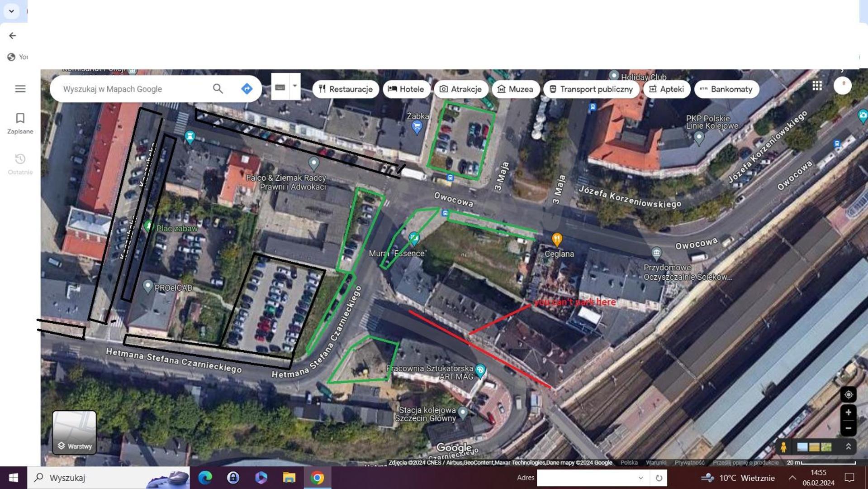The image size is (868, 489).
Task: Select the Przydomowe Oczyszczalnie Ścieków museum pin
Action: pos(656,253)
